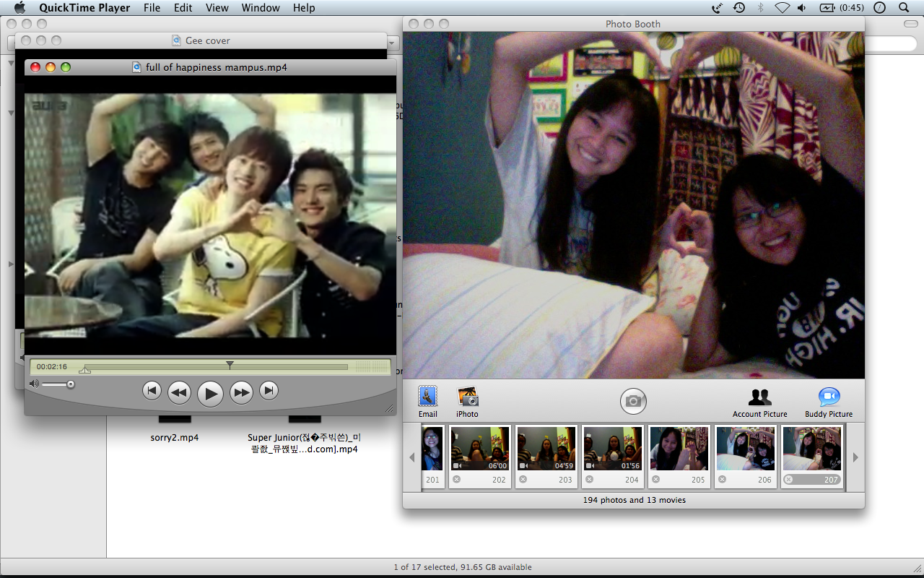The height and width of the screenshot is (578, 924).
Task: Click the Bluetooth menu bar icon
Action: (760, 8)
